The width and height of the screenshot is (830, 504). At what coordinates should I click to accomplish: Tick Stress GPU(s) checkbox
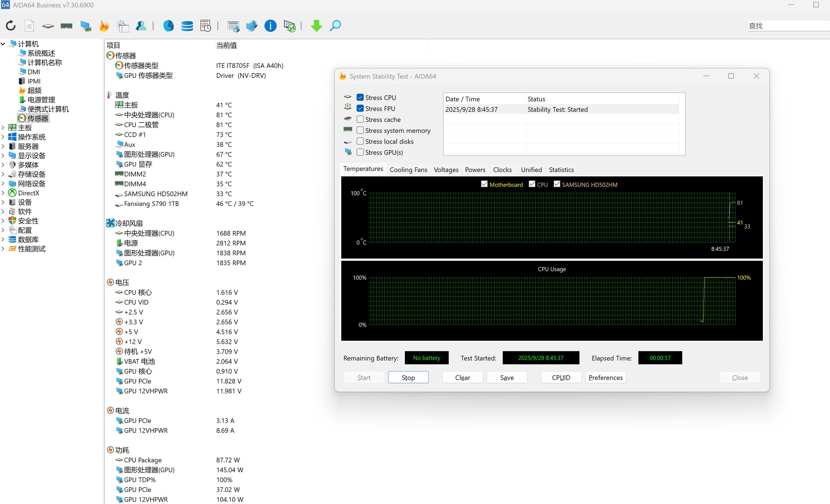tap(360, 152)
